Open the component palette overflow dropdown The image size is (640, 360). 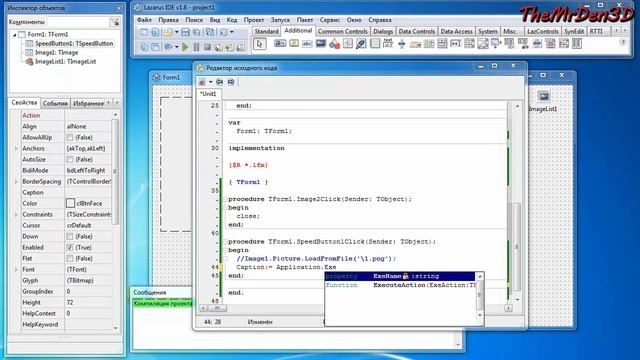pos(623,42)
